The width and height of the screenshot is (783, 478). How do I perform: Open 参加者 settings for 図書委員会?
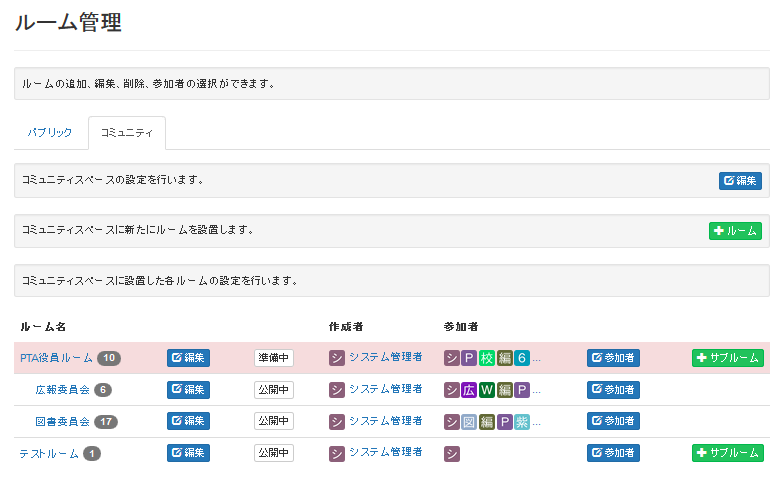(613, 421)
